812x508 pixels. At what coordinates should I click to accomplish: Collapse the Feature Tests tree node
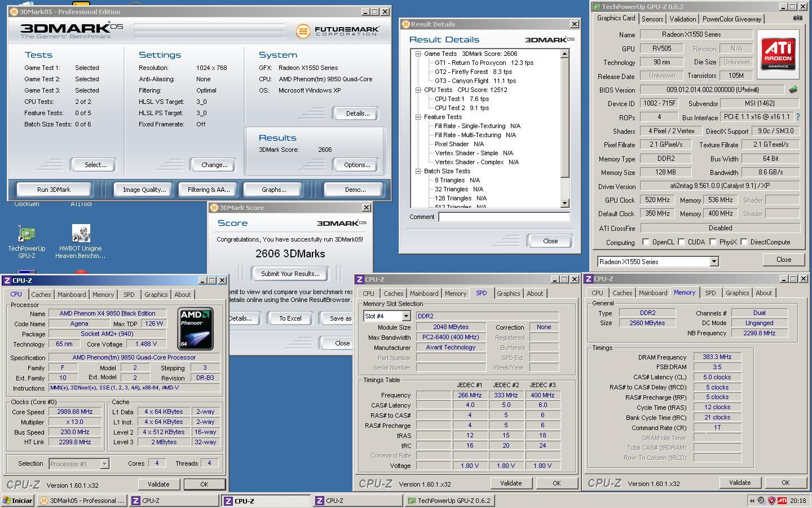click(x=418, y=117)
